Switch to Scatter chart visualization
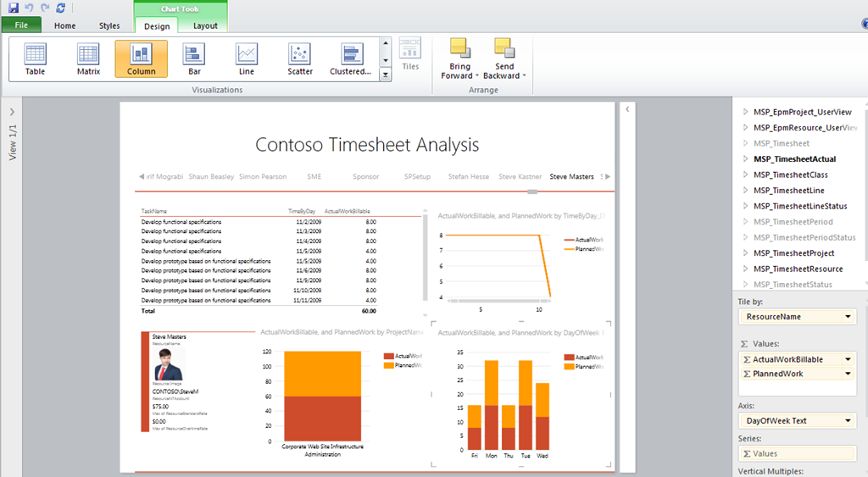Image resolution: width=868 pixels, height=477 pixels. click(x=300, y=58)
